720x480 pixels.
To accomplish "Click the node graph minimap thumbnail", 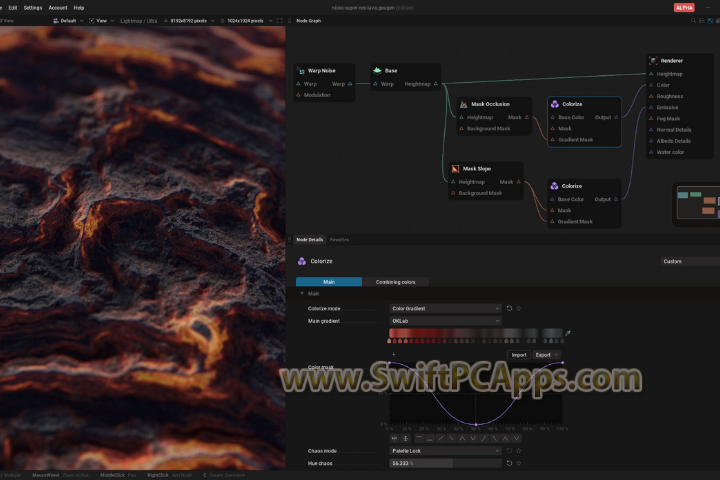I will pyautogui.click(x=698, y=203).
